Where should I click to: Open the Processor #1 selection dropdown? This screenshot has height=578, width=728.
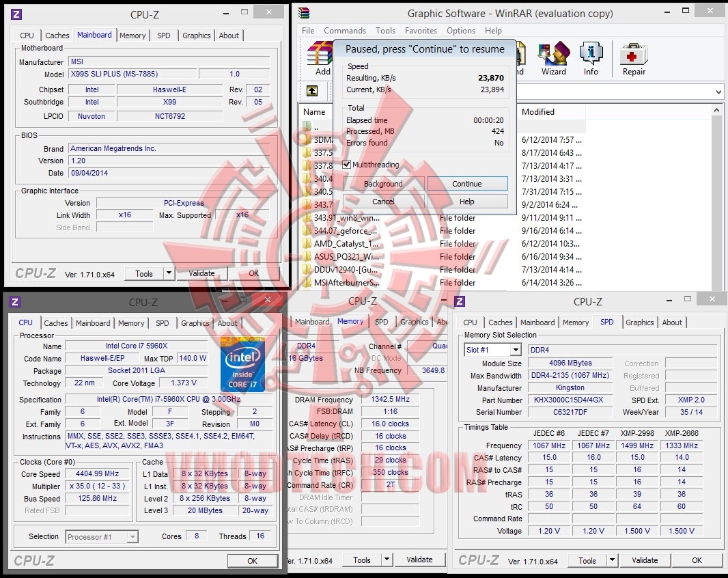tap(132, 537)
